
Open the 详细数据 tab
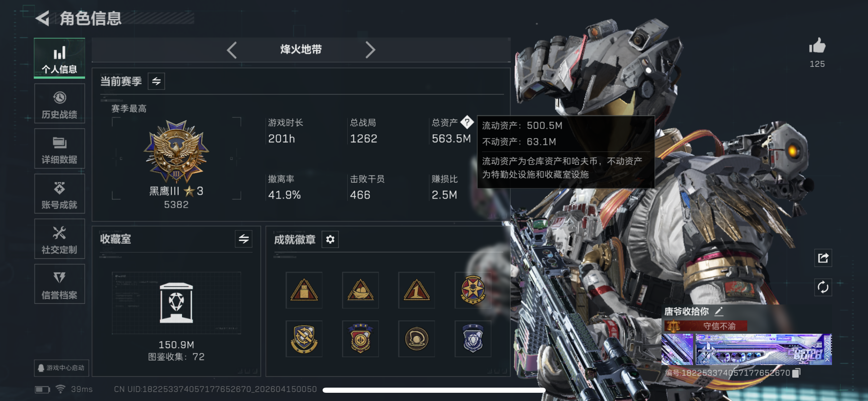coord(60,149)
